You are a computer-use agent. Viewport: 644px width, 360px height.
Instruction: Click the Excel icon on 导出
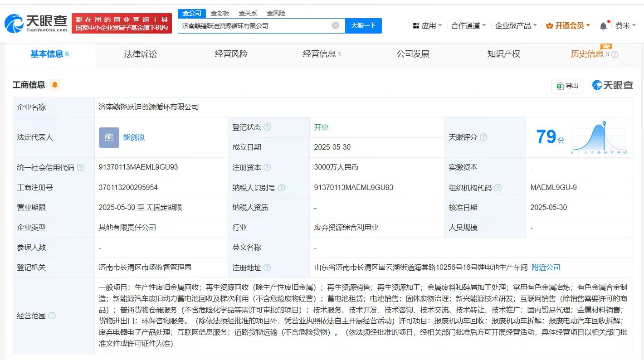(x=560, y=86)
